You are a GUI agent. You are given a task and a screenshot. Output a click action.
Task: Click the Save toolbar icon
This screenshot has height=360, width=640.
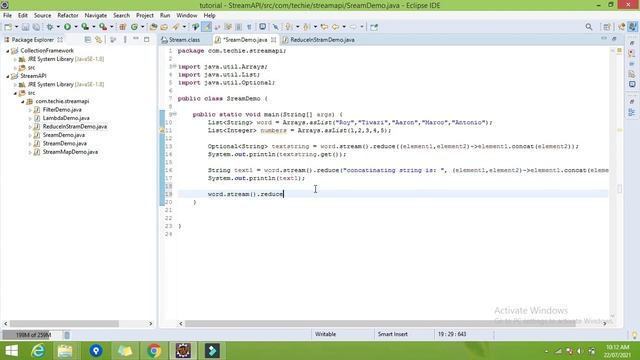[25, 27]
